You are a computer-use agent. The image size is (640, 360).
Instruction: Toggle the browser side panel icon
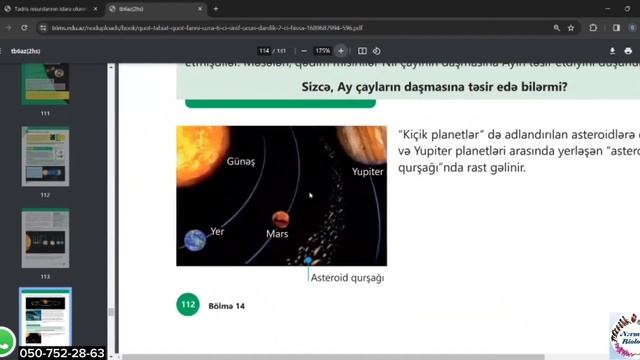click(x=616, y=28)
